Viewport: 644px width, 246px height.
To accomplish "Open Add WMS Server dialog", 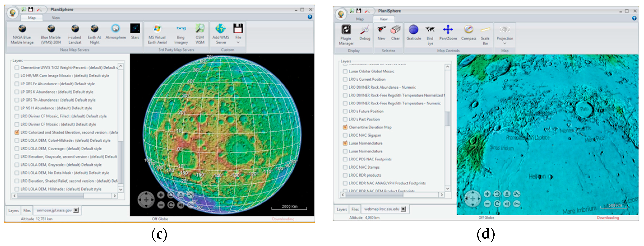I will pyautogui.click(x=221, y=34).
